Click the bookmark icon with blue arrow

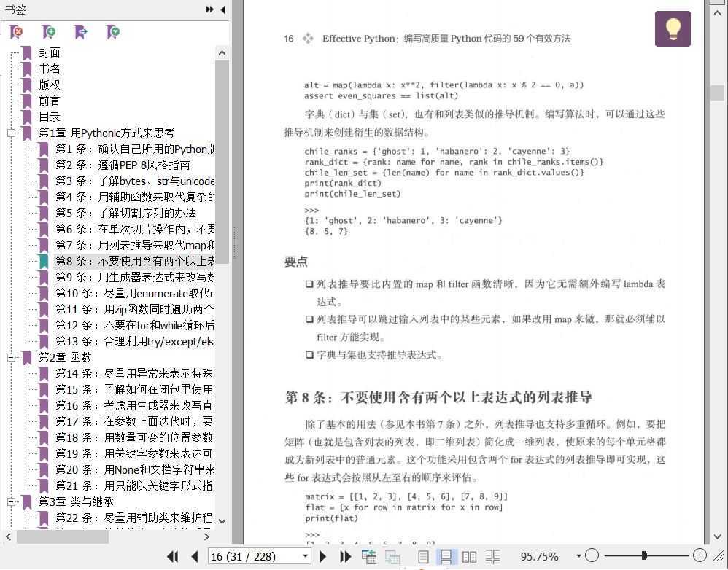coord(81,31)
